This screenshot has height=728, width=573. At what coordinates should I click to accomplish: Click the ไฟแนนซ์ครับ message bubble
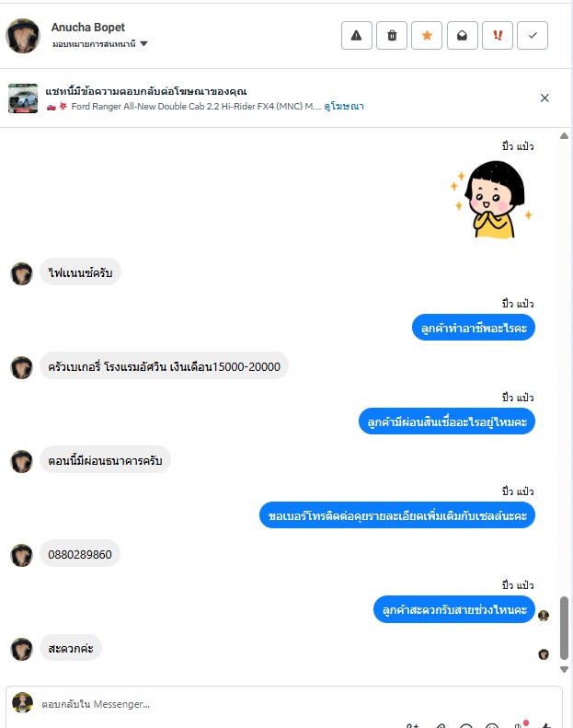click(80, 272)
